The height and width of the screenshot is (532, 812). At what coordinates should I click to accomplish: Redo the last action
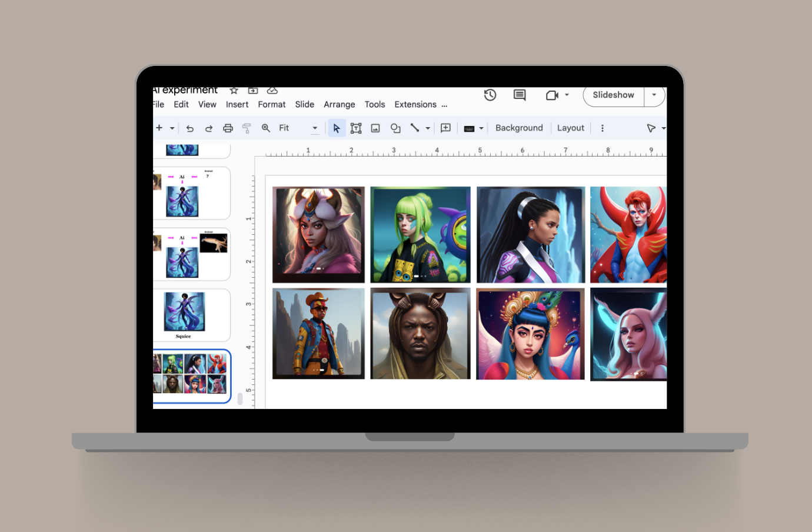point(209,128)
